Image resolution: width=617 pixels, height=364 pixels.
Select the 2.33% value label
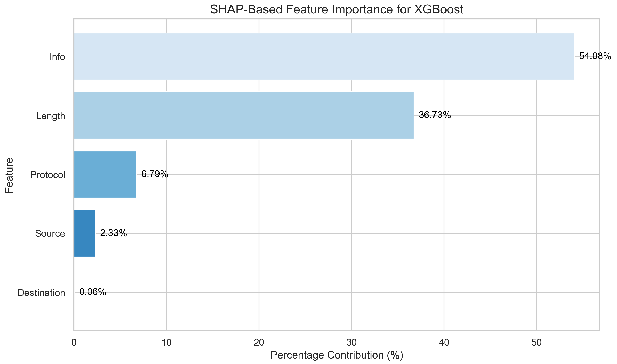pos(113,233)
